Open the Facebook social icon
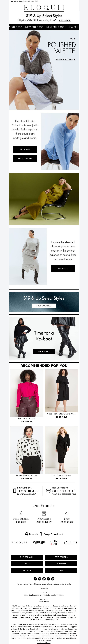The width and height of the screenshot is (88, 644). [x=35, y=579]
